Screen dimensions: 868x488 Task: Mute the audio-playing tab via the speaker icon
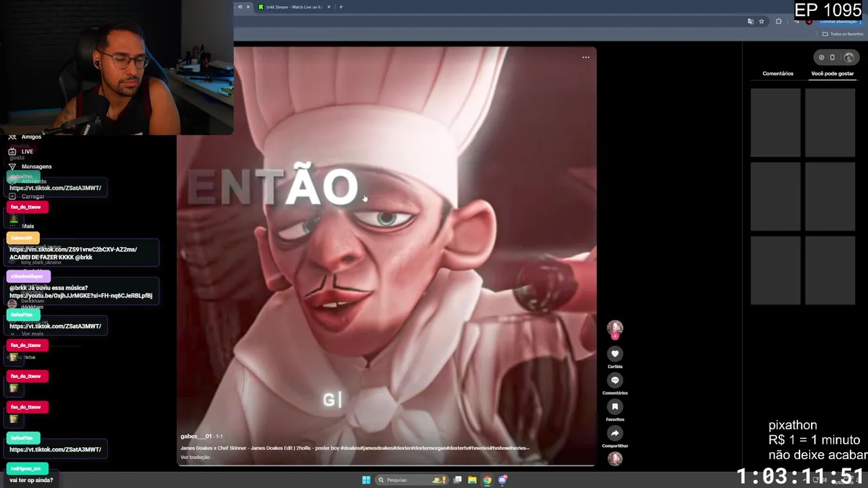[x=239, y=7]
